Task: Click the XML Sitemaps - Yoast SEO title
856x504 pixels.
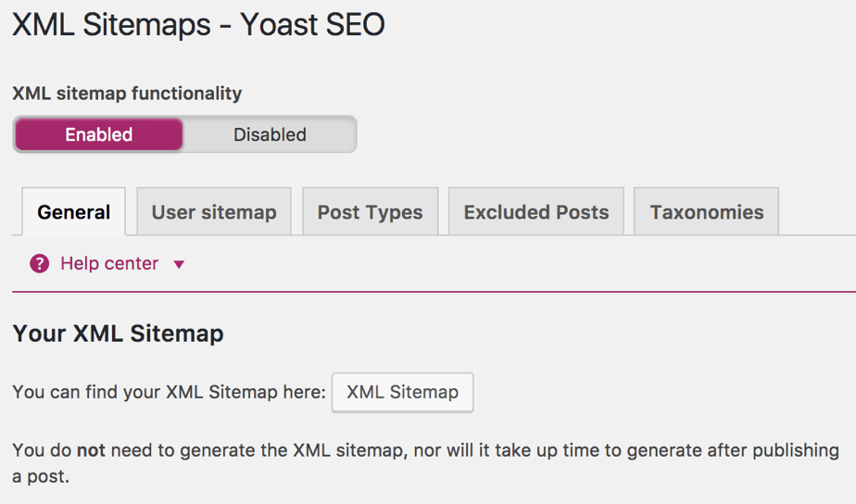Action: (x=198, y=25)
